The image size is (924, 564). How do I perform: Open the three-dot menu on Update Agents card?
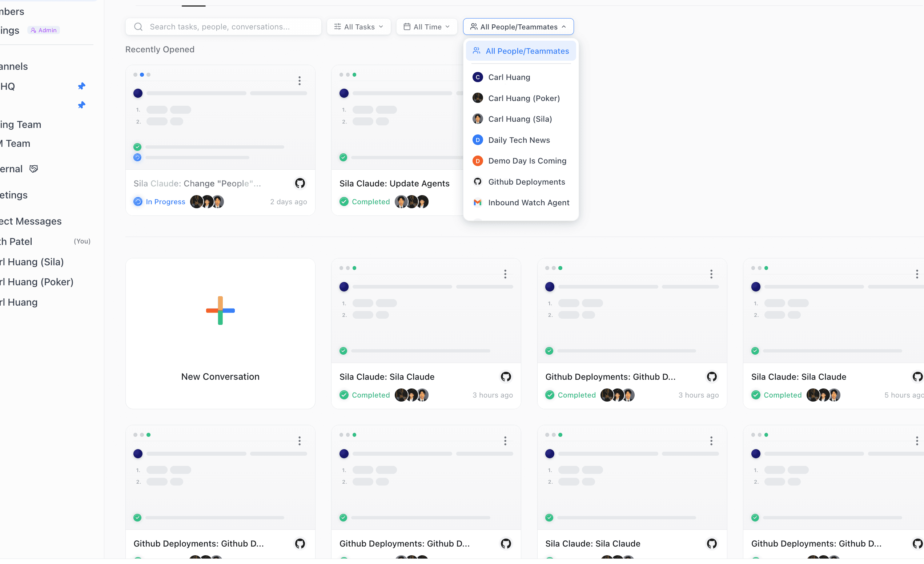tap(505, 81)
